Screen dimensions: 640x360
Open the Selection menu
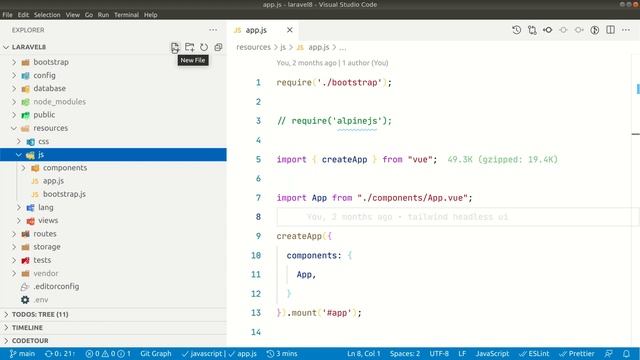click(47, 15)
